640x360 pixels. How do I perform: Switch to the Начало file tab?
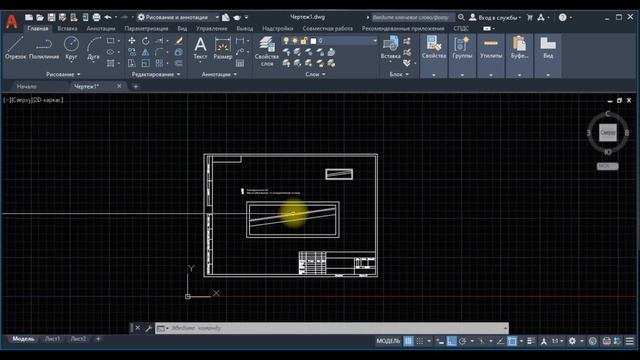(x=27, y=87)
